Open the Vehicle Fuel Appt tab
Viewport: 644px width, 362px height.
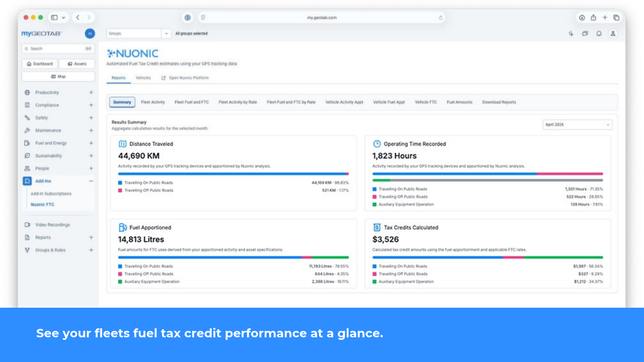pos(389,102)
